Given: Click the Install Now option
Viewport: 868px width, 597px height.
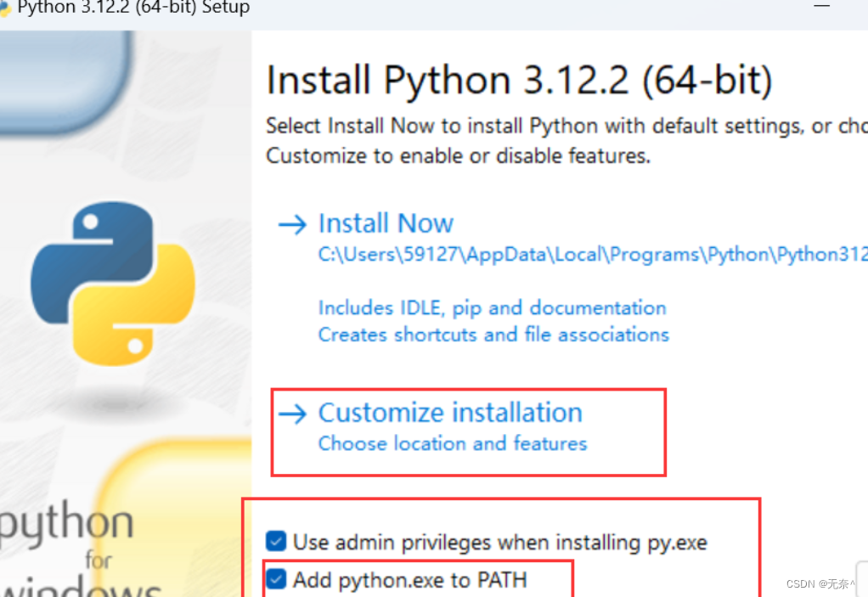Looking at the screenshot, I should point(386,223).
